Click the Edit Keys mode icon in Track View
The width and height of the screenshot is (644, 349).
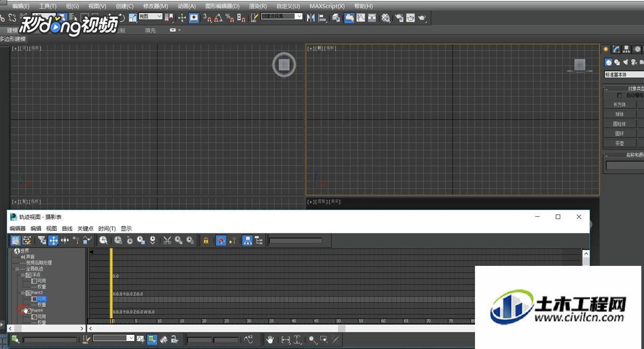[x=16, y=240]
